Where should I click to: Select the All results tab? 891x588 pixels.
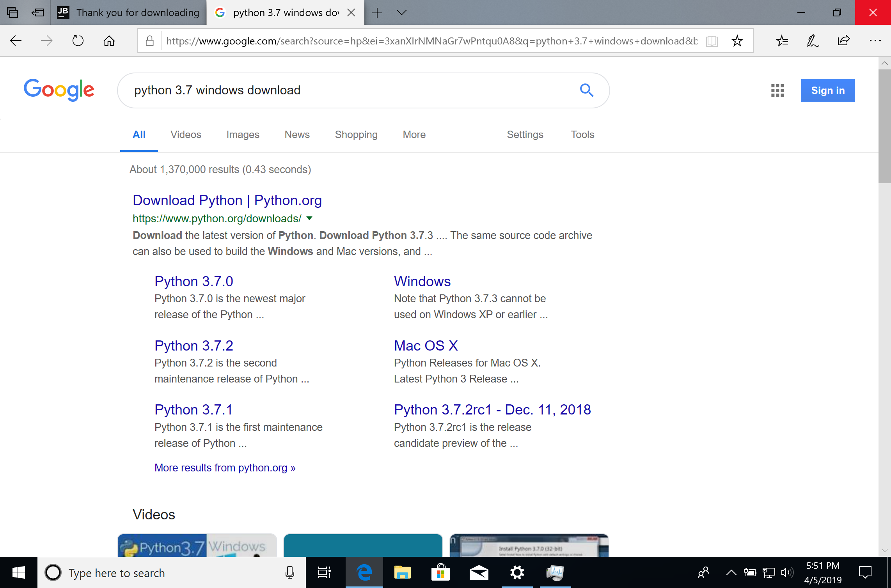pyautogui.click(x=139, y=135)
